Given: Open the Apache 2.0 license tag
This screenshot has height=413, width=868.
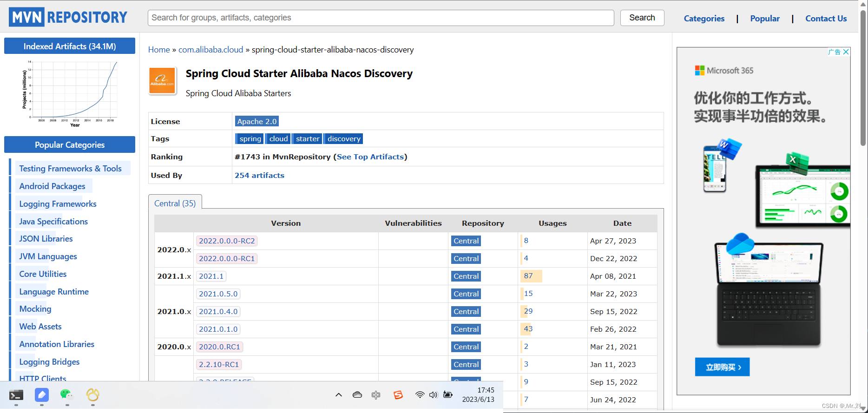Looking at the screenshot, I should click(257, 121).
